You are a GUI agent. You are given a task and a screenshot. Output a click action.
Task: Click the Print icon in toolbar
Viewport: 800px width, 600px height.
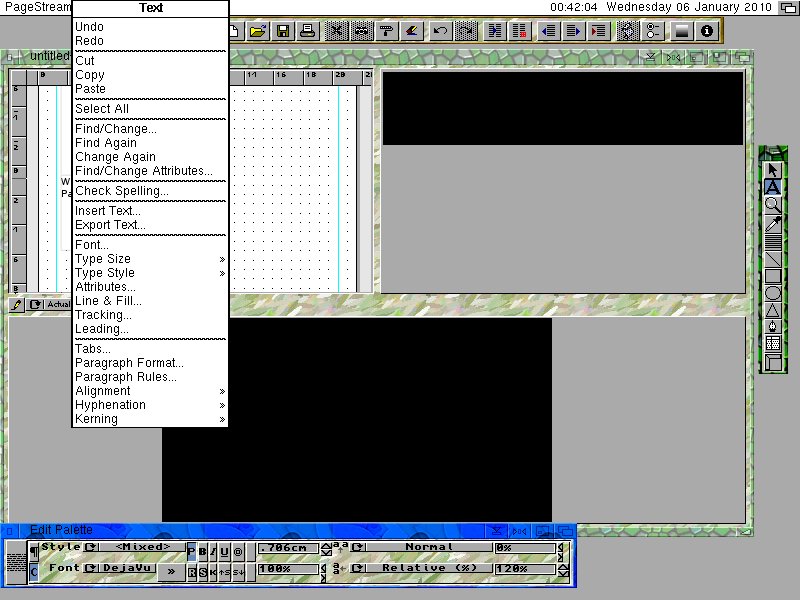(309, 31)
